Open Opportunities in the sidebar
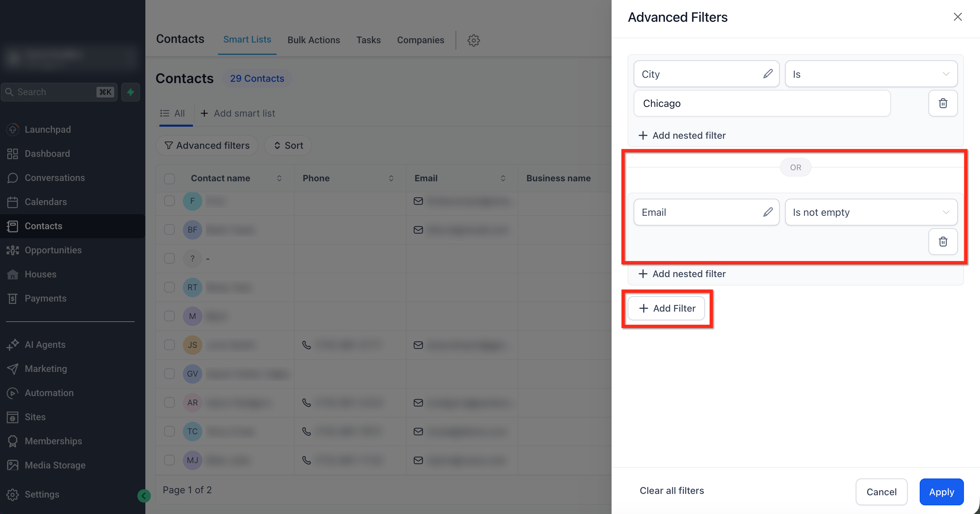The image size is (980, 514). click(x=53, y=250)
